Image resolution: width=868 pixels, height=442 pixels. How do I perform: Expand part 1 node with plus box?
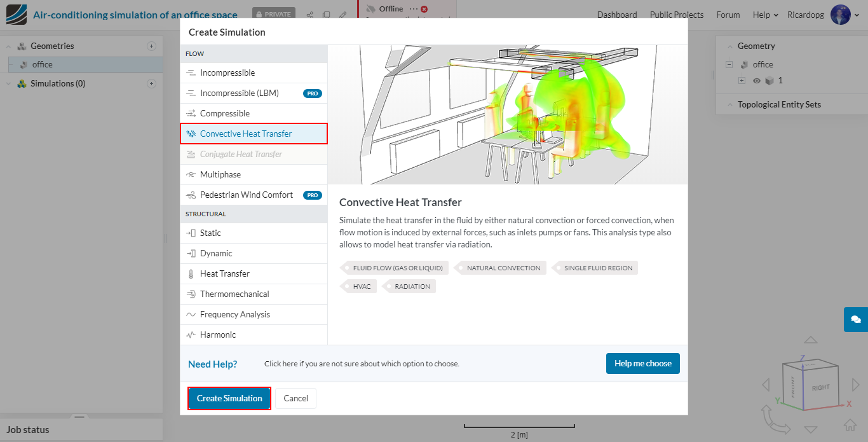coord(742,81)
